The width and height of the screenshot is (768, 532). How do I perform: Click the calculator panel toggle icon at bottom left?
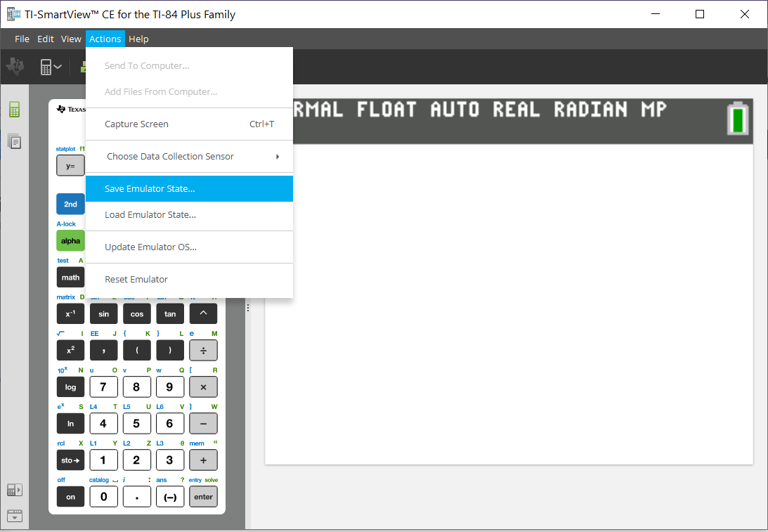point(14,490)
